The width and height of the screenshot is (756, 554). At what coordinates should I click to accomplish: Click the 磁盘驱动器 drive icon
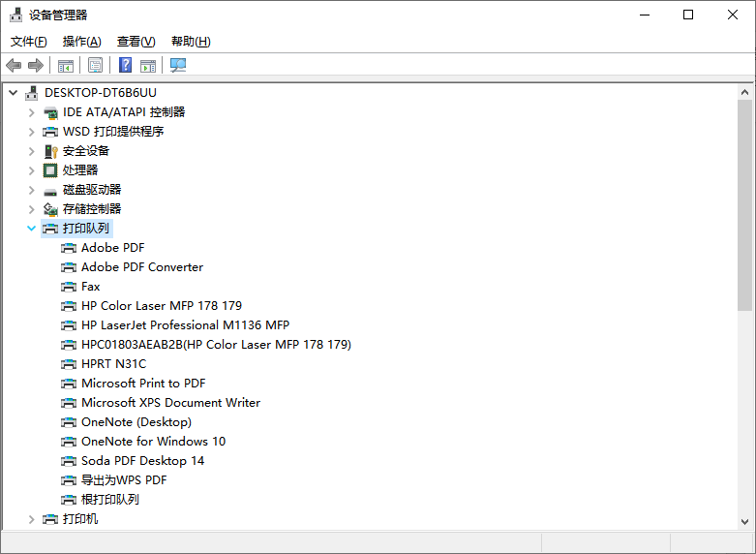[x=50, y=192]
